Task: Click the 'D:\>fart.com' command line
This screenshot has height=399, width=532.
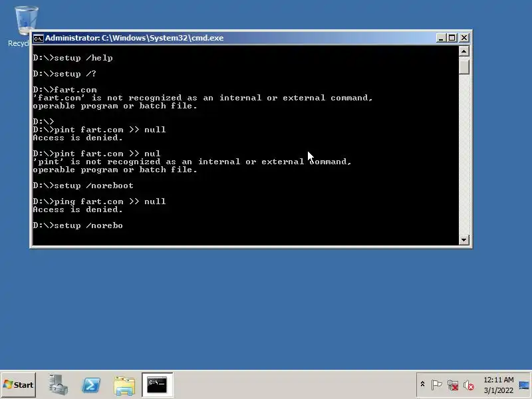Action: point(65,90)
